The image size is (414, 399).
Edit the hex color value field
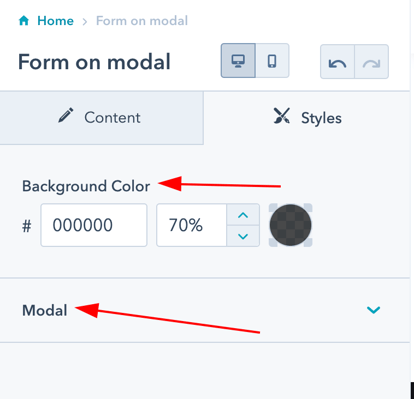click(x=94, y=225)
